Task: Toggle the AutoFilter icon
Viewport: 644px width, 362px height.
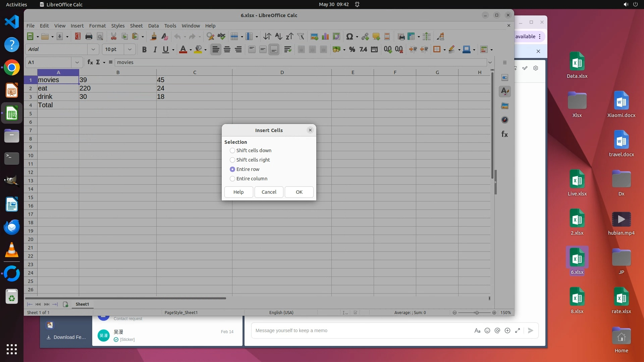Action: [301, 37]
